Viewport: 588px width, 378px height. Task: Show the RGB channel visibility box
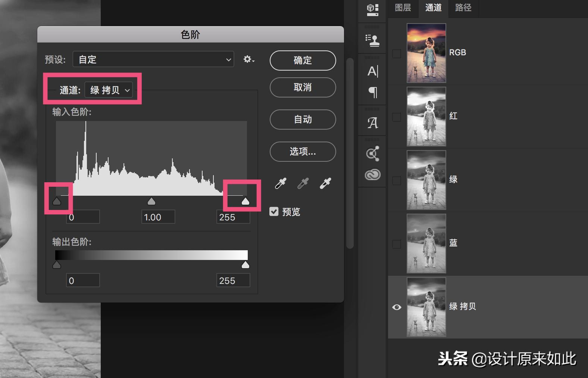[397, 53]
